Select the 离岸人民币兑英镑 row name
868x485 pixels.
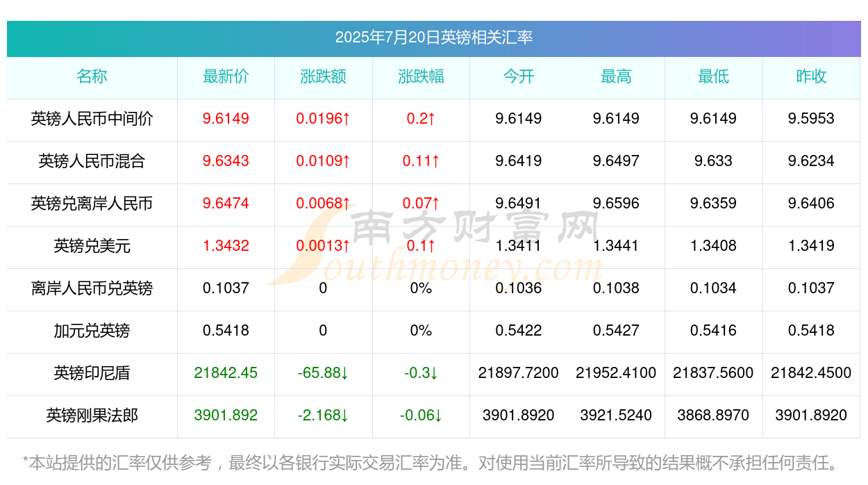(92, 288)
